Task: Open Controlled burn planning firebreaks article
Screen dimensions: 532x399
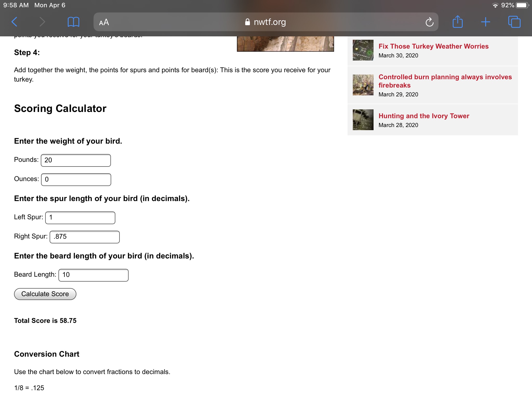Action: point(445,81)
